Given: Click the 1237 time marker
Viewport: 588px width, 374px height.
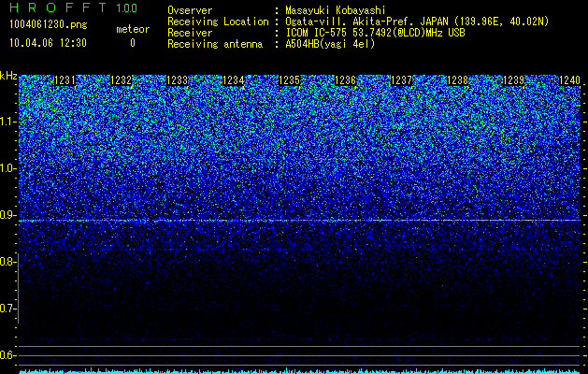Looking at the screenshot, I should tap(401, 80).
